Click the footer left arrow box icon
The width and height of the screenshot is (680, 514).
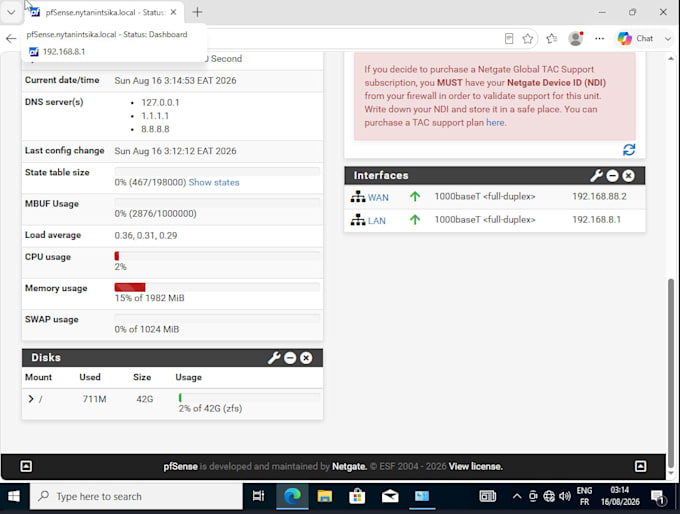click(26, 466)
